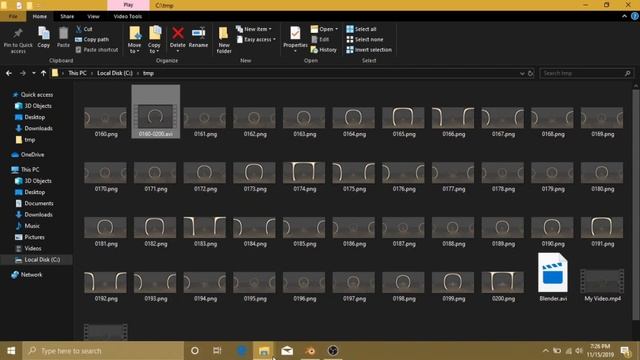
Task: Click the red Delete icon
Action: click(x=178, y=34)
